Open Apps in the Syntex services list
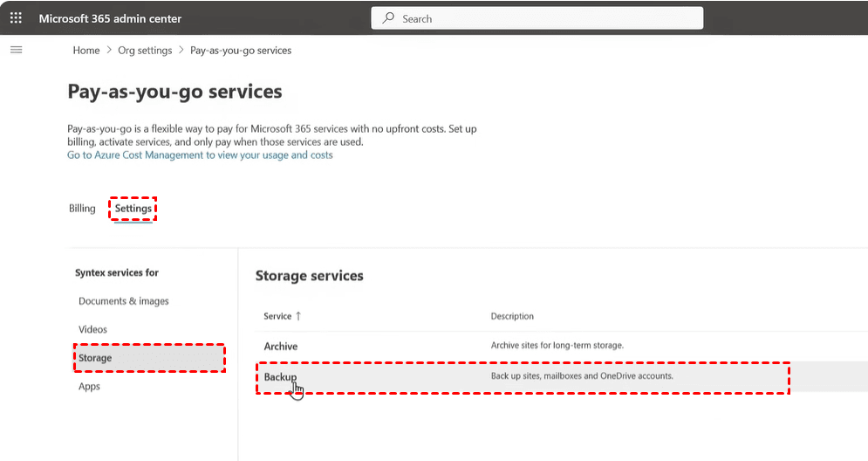This screenshot has width=868, height=461. [89, 387]
